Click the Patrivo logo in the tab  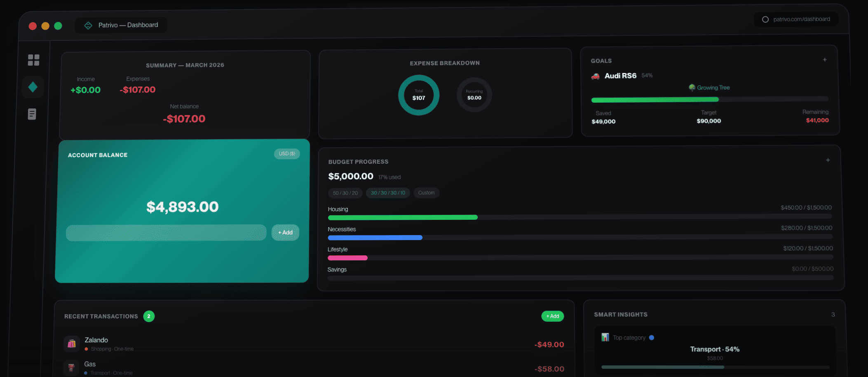tap(88, 25)
